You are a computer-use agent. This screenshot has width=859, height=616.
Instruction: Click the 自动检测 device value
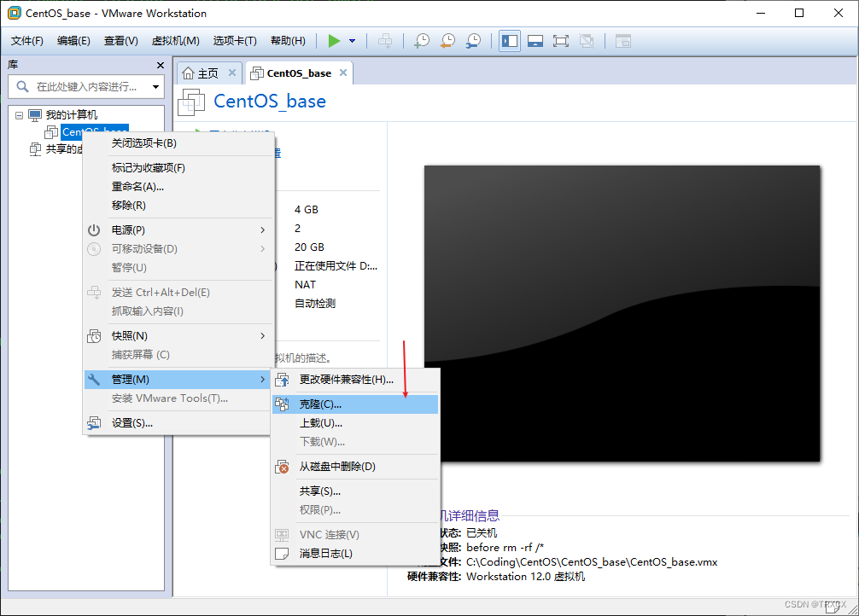[x=315, y=304]
